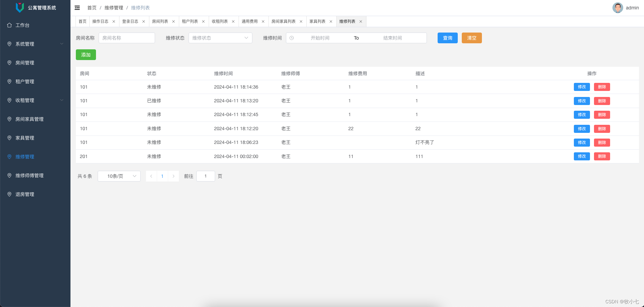
Task: Click the 家具管理 sidebar icon
Action: tap(9, 138)
